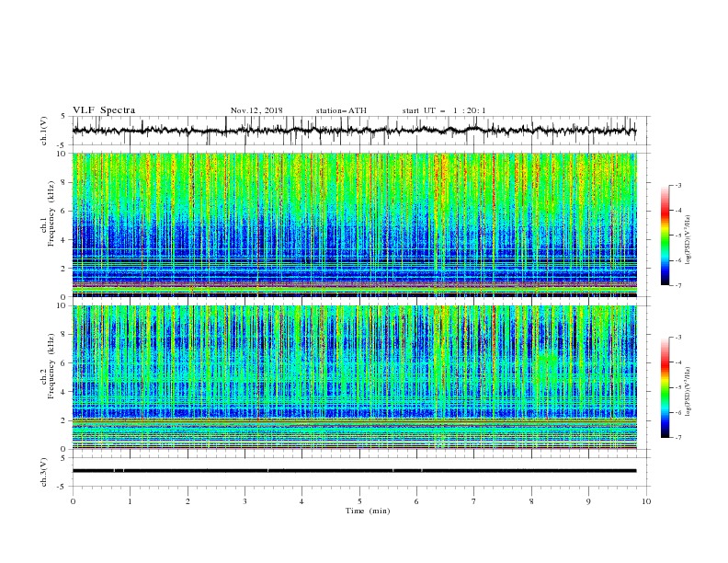Click time axis tick label "9"
Image resolution: width=728 pixels, height=563 pixels.
(x=588, y=501)
